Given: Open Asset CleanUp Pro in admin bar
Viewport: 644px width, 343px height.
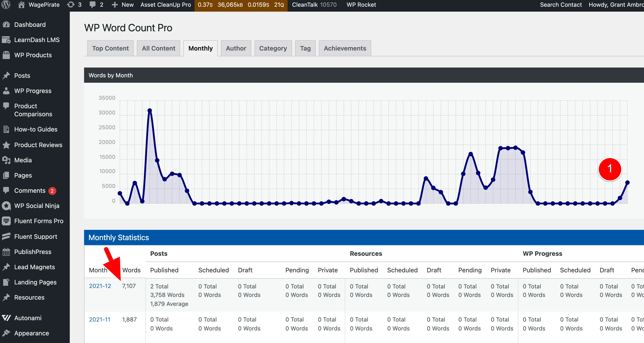Looking at the screenshot, I should click(165, 5).
